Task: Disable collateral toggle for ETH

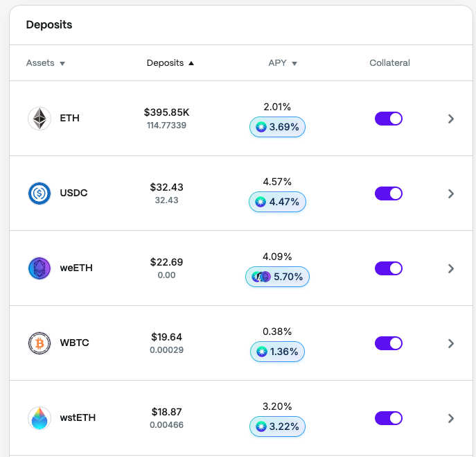Action: point(389,119)
